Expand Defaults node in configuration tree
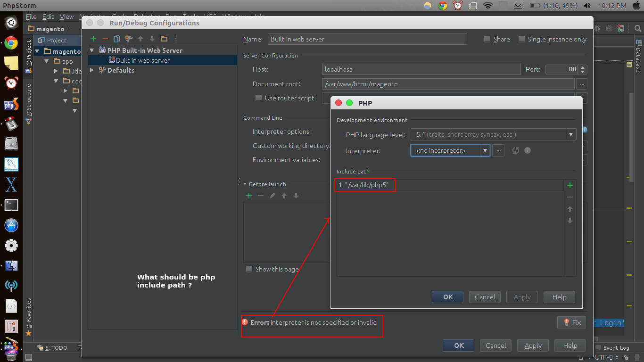Image resolution: width=644 pixels, height=362 pixels. click(x=92, y=70)
